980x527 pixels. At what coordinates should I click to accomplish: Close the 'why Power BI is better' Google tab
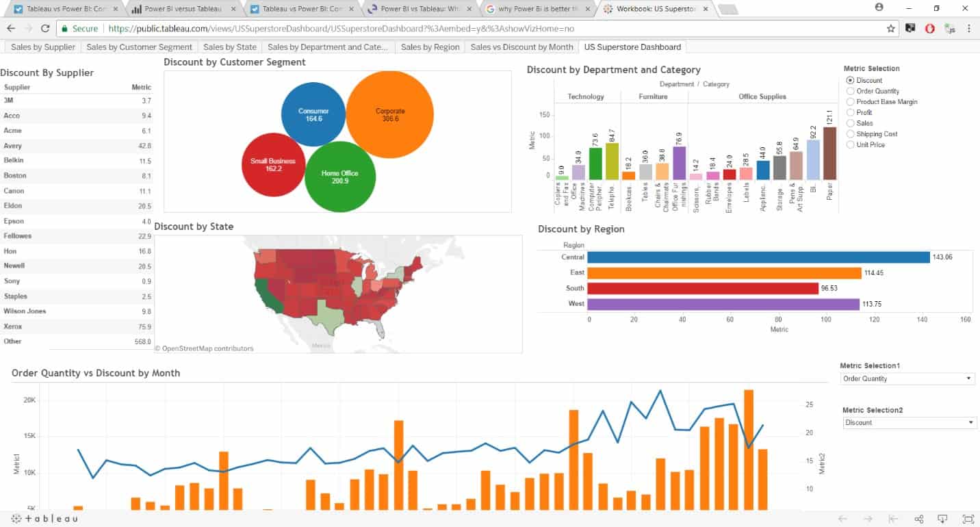point(588,10)
